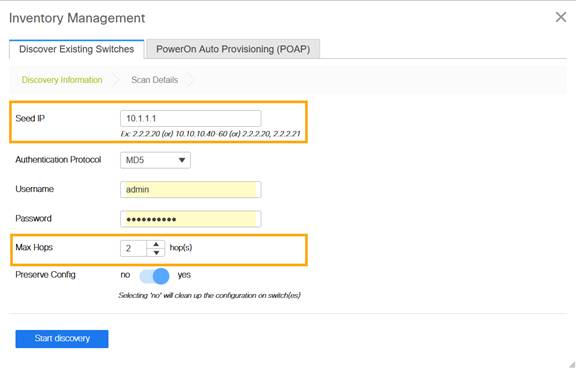This screenshot has height=369, width=576.
Task: Focus the Password field
Action: [191, 219]
